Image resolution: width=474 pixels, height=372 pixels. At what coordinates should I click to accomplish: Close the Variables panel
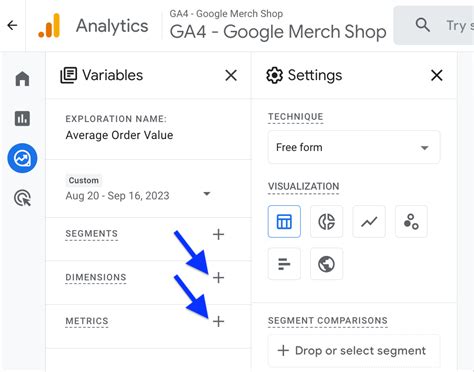click(x=231, y=75)
